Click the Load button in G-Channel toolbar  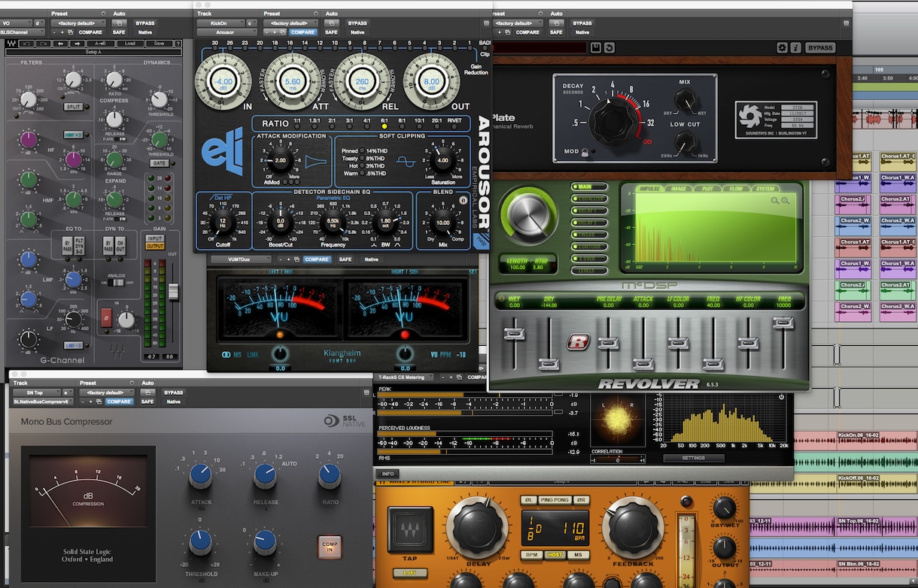point(130,43)
